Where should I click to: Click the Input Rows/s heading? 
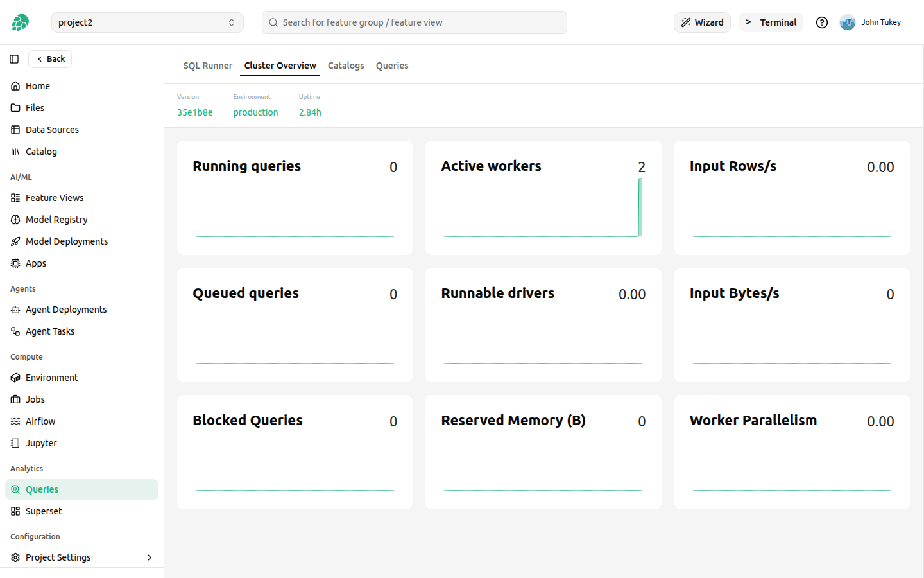coord(733,166)
